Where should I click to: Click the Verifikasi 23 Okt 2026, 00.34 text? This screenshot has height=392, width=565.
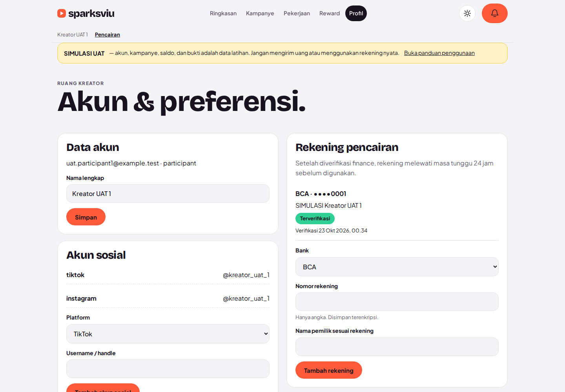click(x=332, y=230)
